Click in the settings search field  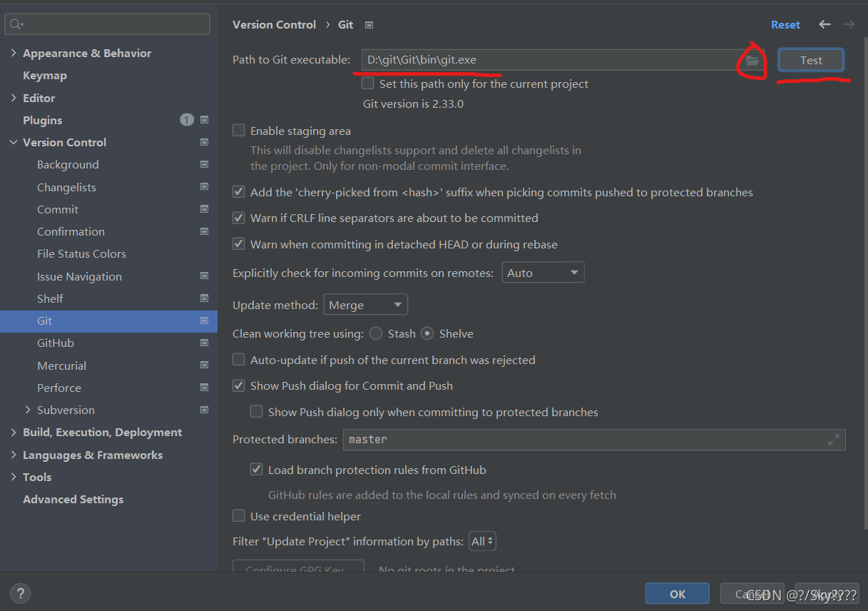point(108,24)
